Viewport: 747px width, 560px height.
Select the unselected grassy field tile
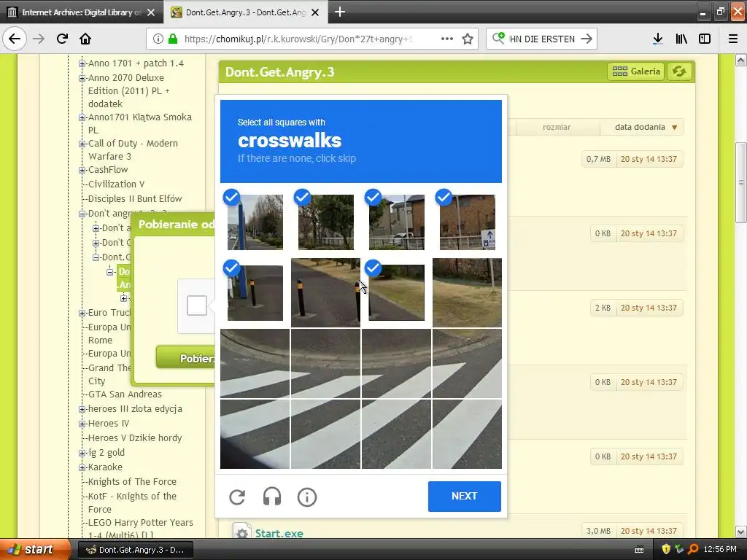coord(468,293)
